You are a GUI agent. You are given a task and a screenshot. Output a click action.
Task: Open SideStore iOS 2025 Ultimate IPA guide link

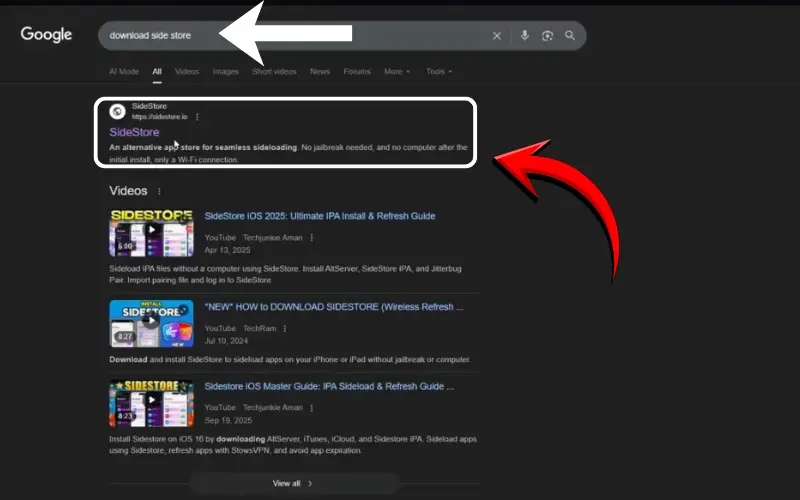[x=319, y=216]
